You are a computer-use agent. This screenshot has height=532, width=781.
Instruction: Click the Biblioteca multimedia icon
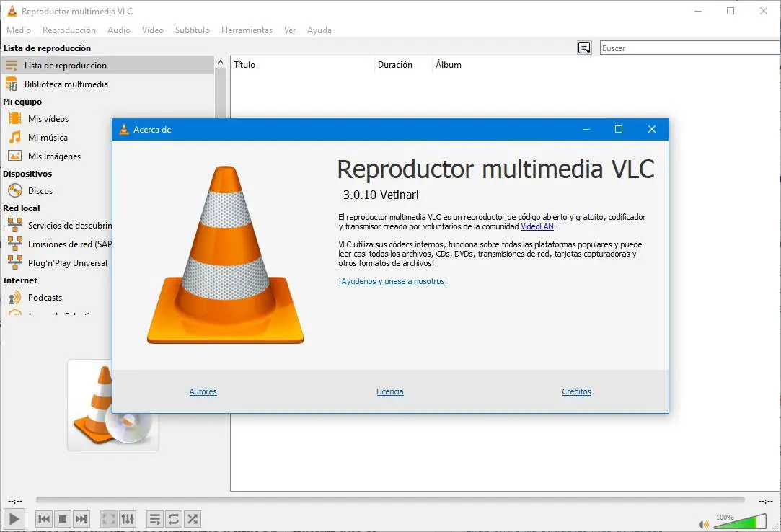coord(12,84)
